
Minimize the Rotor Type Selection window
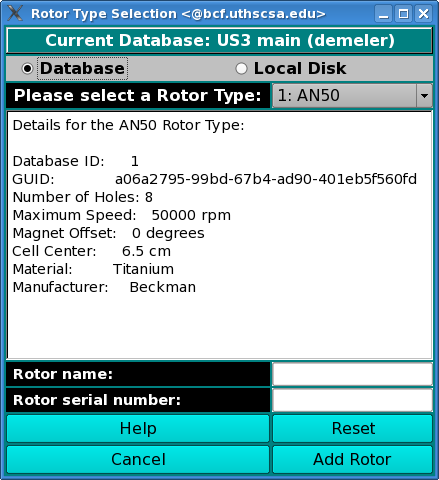(x=384, y=14)
